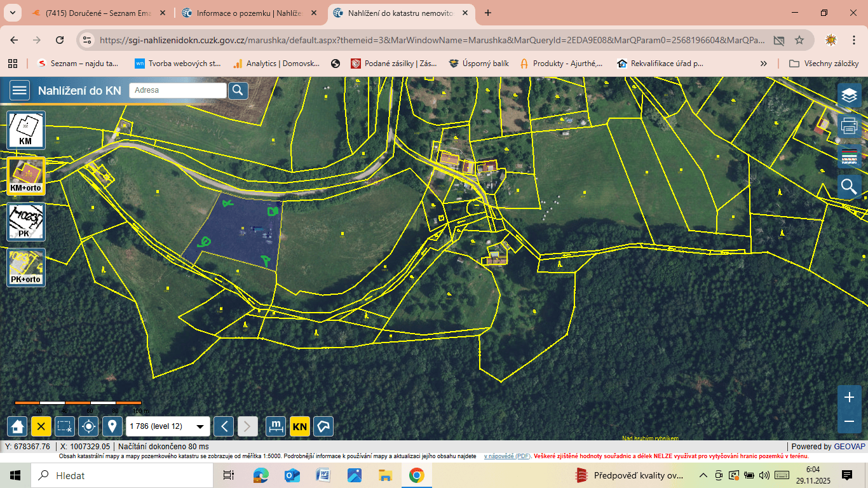Expand the Nahlížení do KN hamburger menu

pos(19,90)
